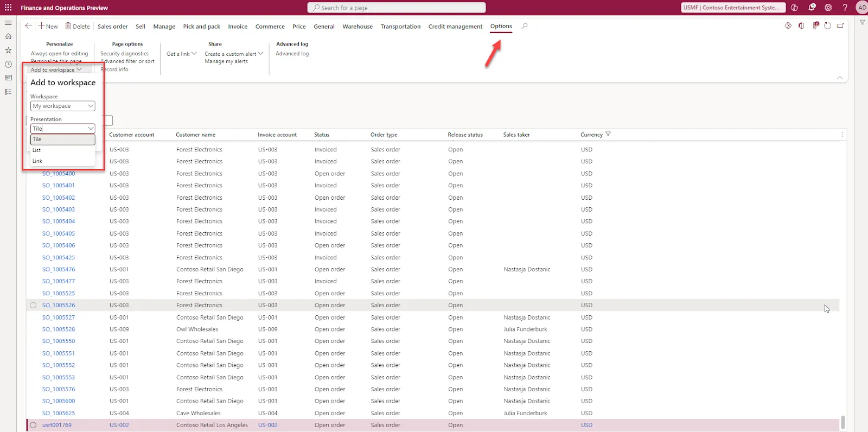Click the Delete trash can button
This screenshot has width=868, height=432.
(78, 26)
